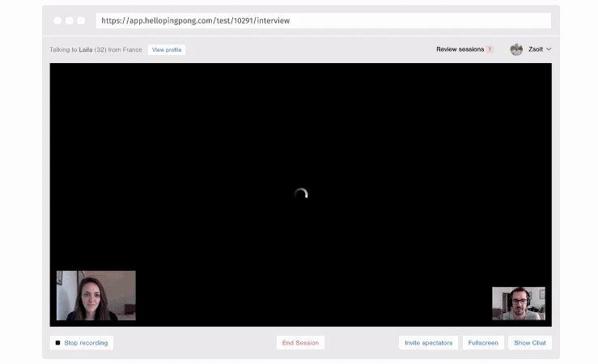Stop the recording

(82, 343)
